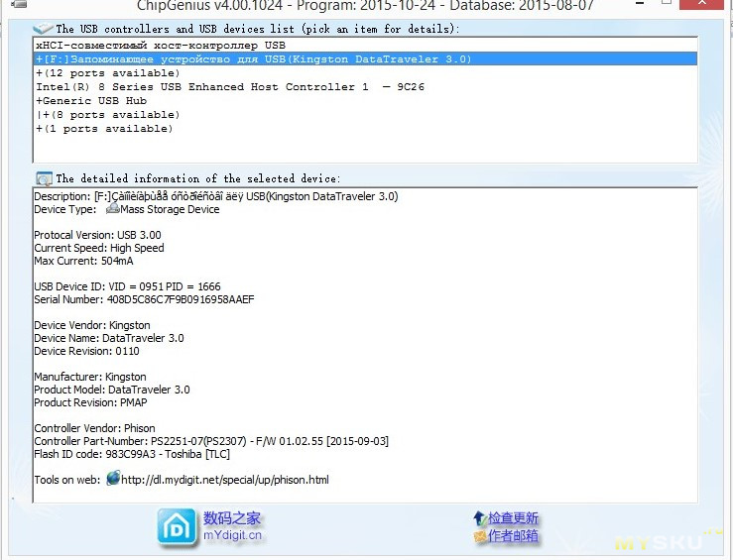Image resolution: width=733 pixels, height=560 pixels.
Task: Click the 检查更新 check update link
Action: 513,518
